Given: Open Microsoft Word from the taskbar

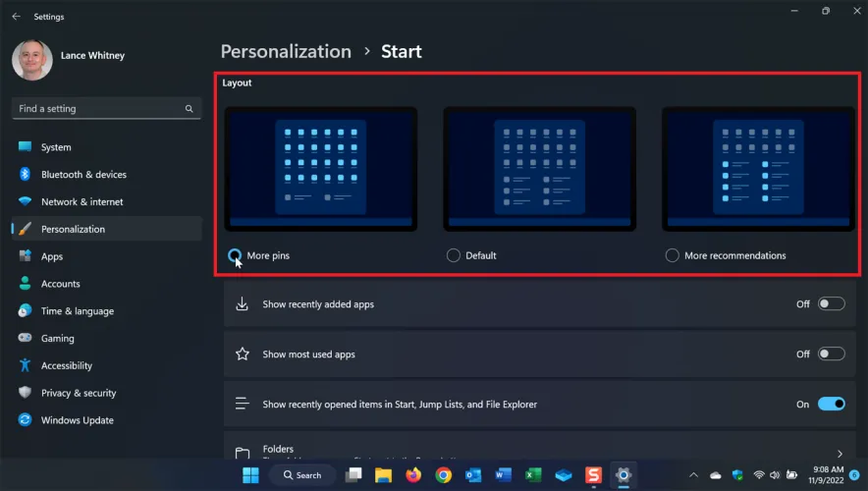Looking at the screenshot, I should coord(504,475).
